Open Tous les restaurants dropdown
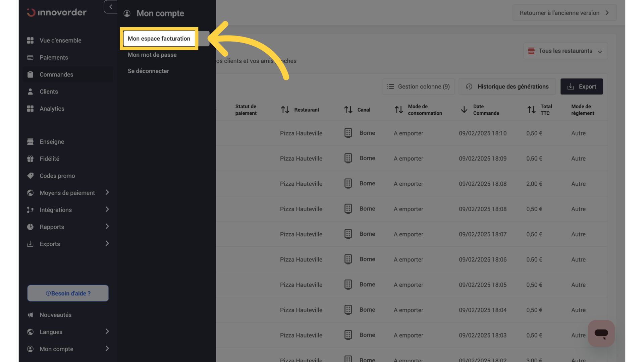Screen dimensions: 644x362 566,51
